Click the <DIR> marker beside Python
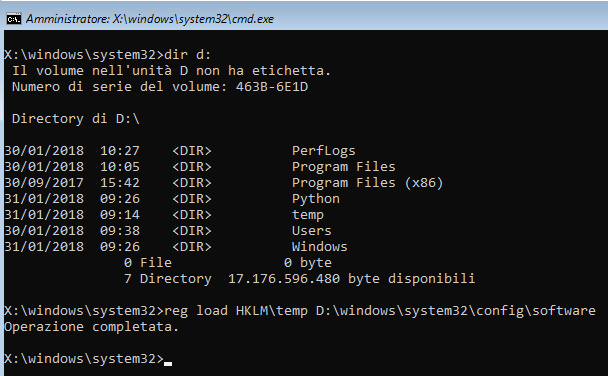The image size is (608, 376). click(192, 199)
